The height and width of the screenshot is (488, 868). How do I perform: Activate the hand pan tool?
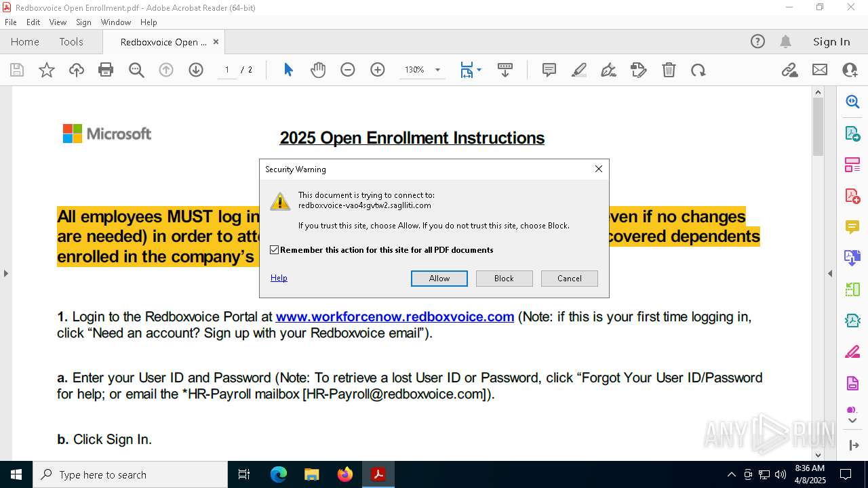click(318, 70)
